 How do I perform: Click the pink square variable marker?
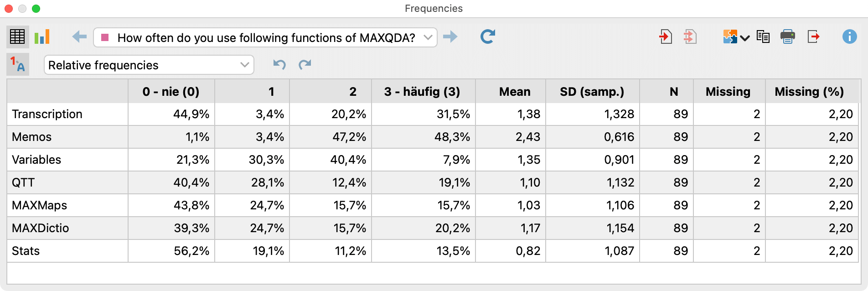coord(106,36)
